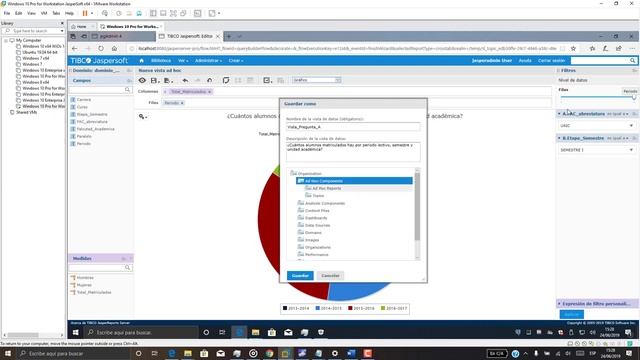The image size is (640, 360).
Task: Open VMware VM menu
Action: [x=44, y=13]
